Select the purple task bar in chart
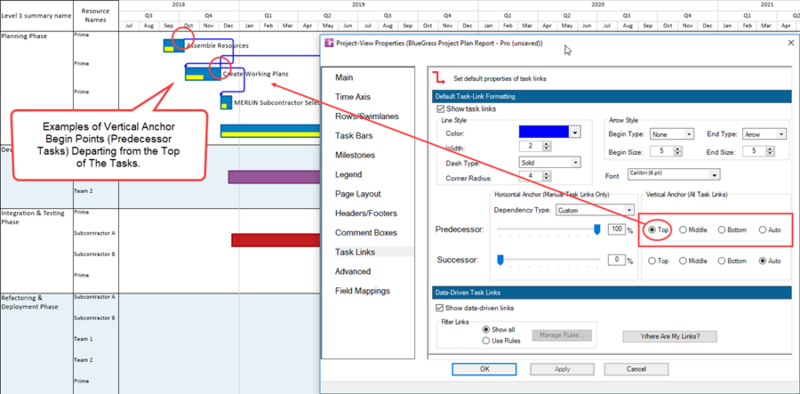The image size is (800, 394). click(274, 177)
